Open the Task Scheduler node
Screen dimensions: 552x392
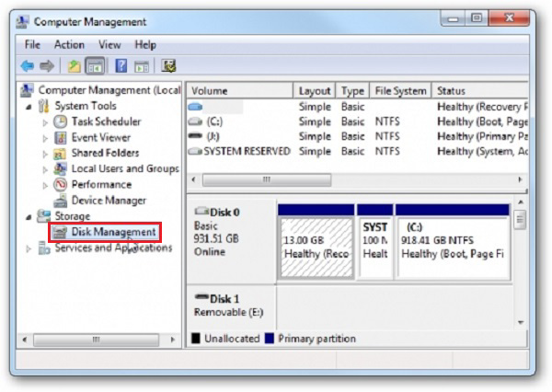pyautogui.click(x=106, y=121)
